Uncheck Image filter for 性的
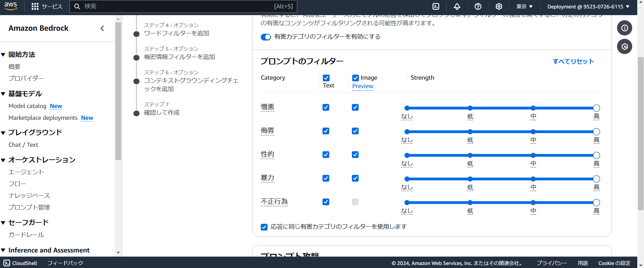The image size is (644, 268). (x=355, y=155)
